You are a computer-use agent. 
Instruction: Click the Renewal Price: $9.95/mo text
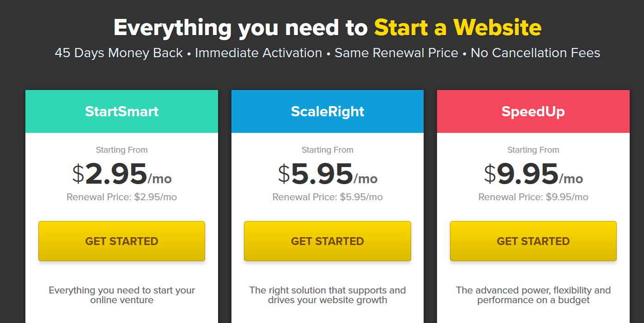(533, 197)
